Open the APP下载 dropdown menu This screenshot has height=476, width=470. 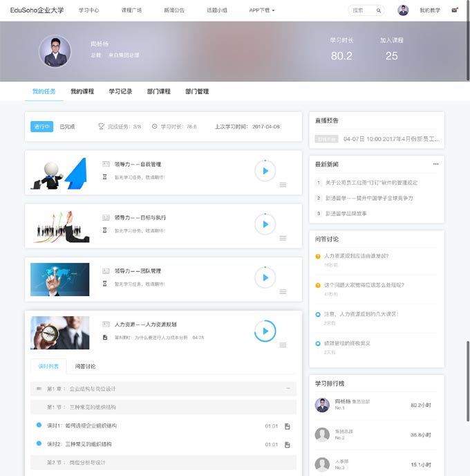[261, 10]
